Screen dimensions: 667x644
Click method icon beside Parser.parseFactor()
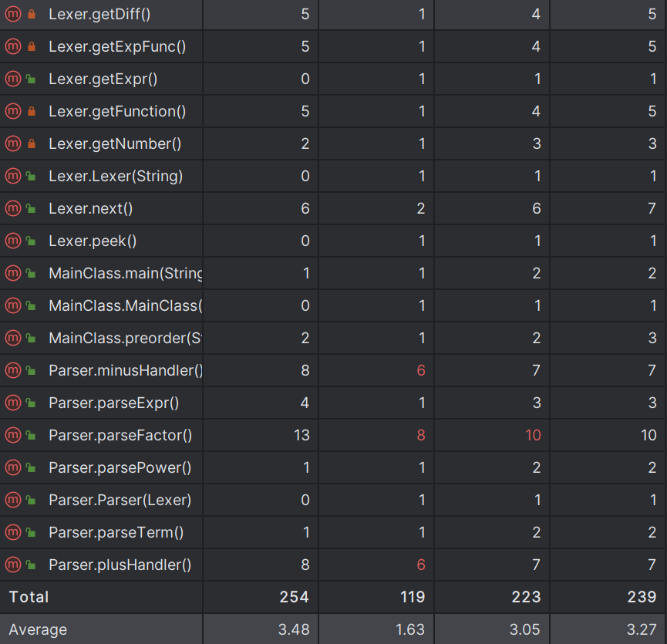click(13, 435)
